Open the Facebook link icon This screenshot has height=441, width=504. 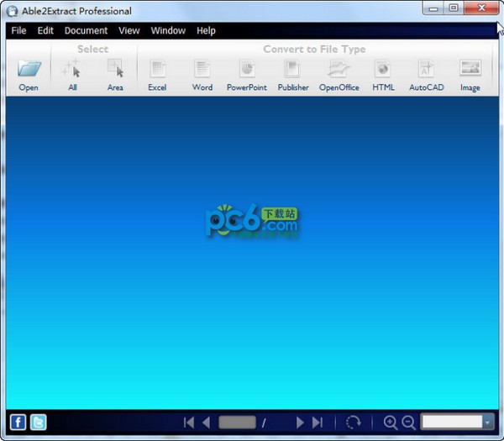[x=18, y=422]
